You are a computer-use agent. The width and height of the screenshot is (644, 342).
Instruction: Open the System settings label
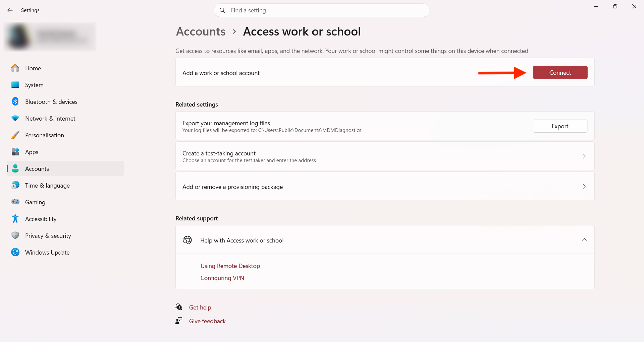point(34,85)
